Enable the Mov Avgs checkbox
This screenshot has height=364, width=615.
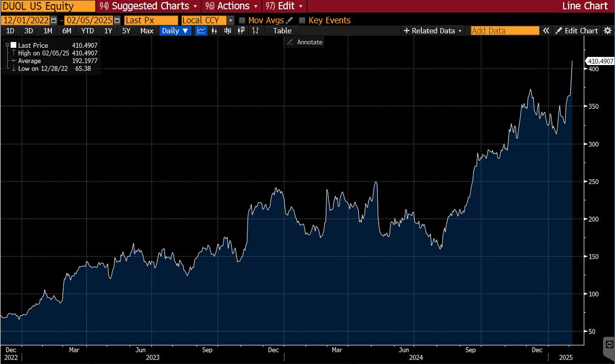[x=242, y=20]
